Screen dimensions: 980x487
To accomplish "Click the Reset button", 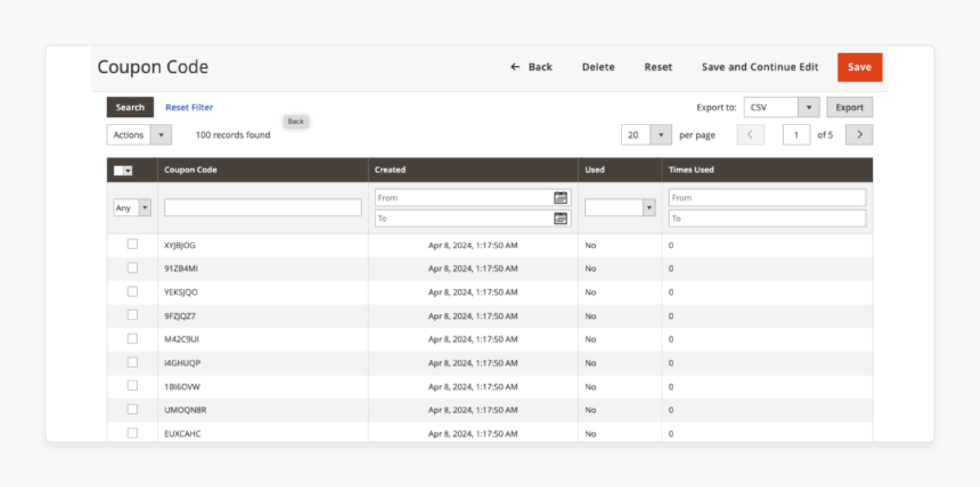I will [658, 67].
